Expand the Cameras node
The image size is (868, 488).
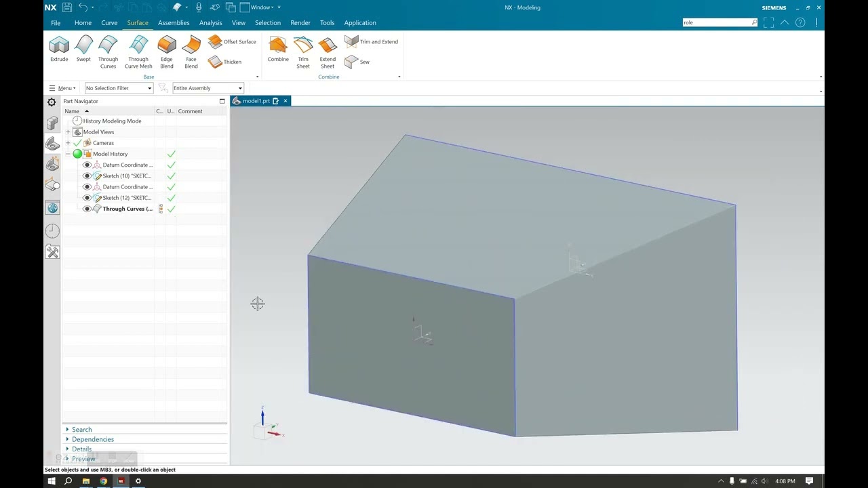(x=68, y=143)
